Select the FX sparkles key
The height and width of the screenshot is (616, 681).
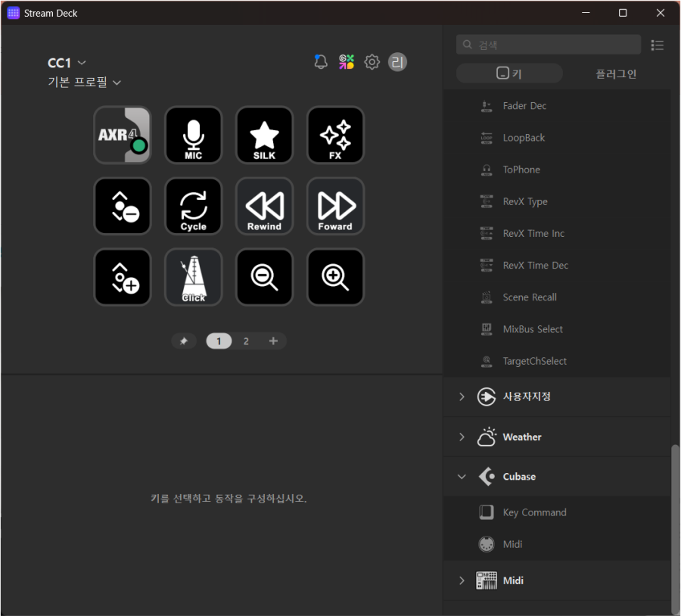pyautogui.click(x=335, y=135)
